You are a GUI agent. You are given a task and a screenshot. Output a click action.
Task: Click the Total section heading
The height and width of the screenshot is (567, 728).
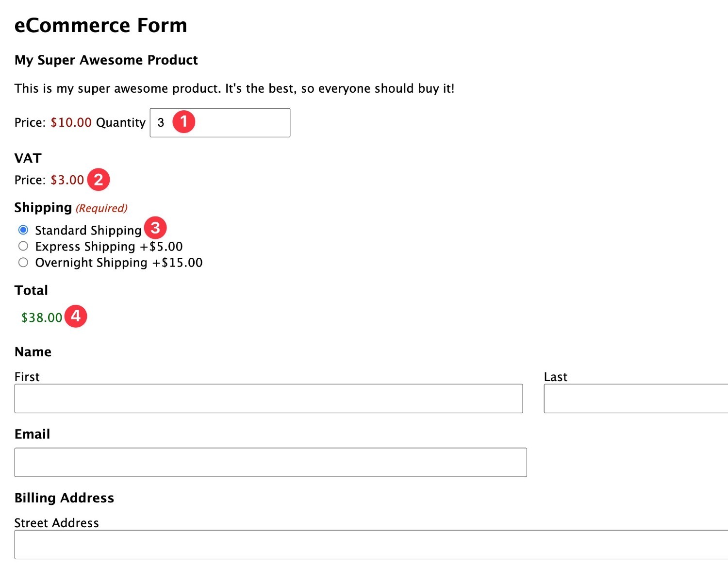31,290
